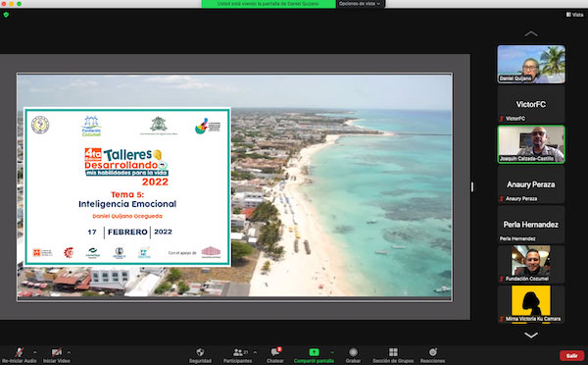588x365 pixels.
Task: Select Joaquín Calzada-Castillo video thumbnail
Action: tap(531, 144)
